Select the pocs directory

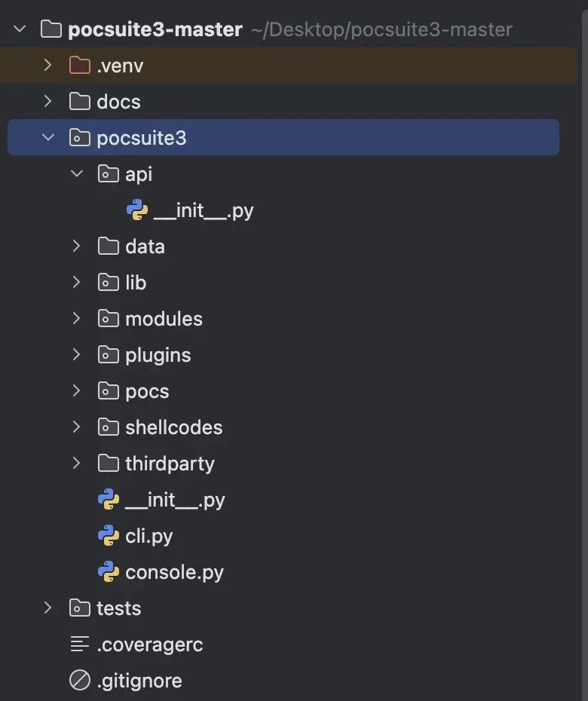click(x=147, y=391)
